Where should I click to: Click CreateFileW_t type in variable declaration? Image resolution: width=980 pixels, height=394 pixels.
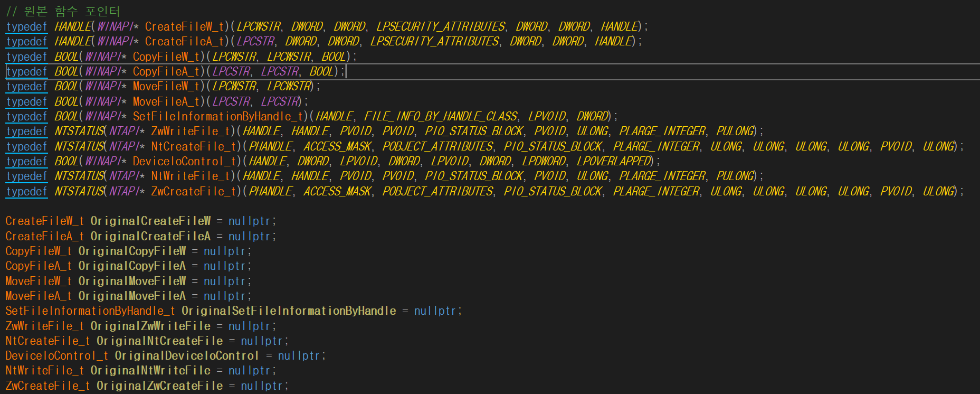[45, 221]
